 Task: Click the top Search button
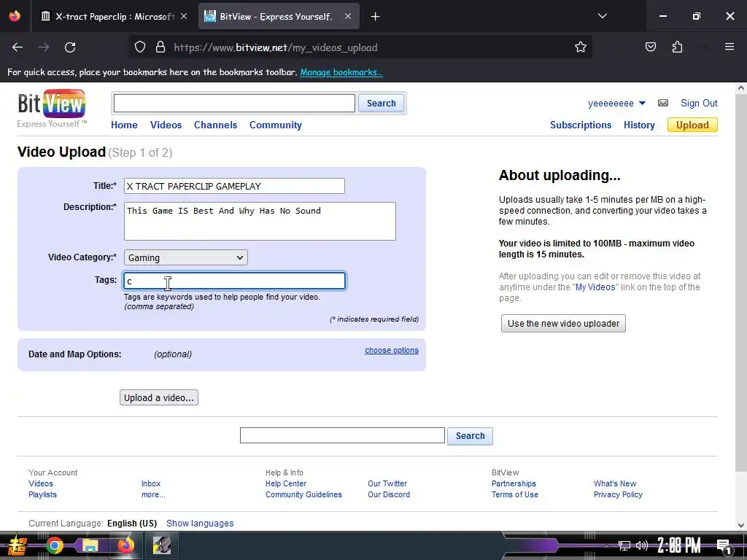pyautogui.click(x=381, y=104)
